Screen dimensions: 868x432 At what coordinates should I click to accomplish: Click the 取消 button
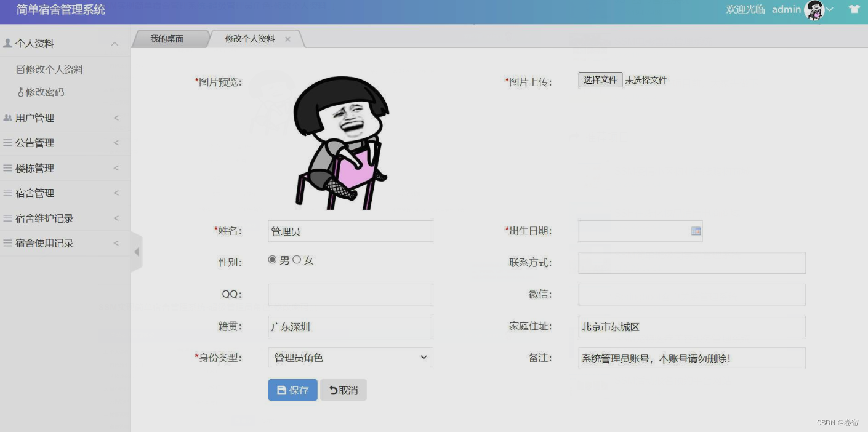[344, 390]
